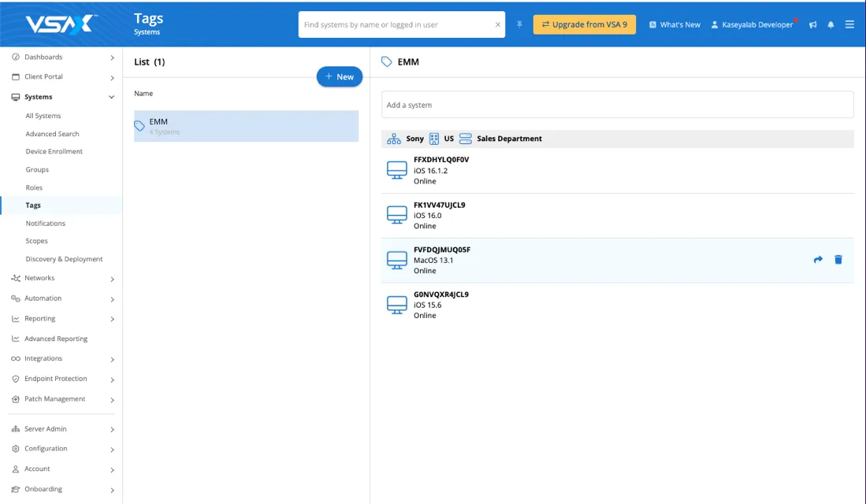This screenshot has height=504, width=866.
Task: Click the monitor icon for FFXDHYLQ0F0V
Action: [397, 170]
